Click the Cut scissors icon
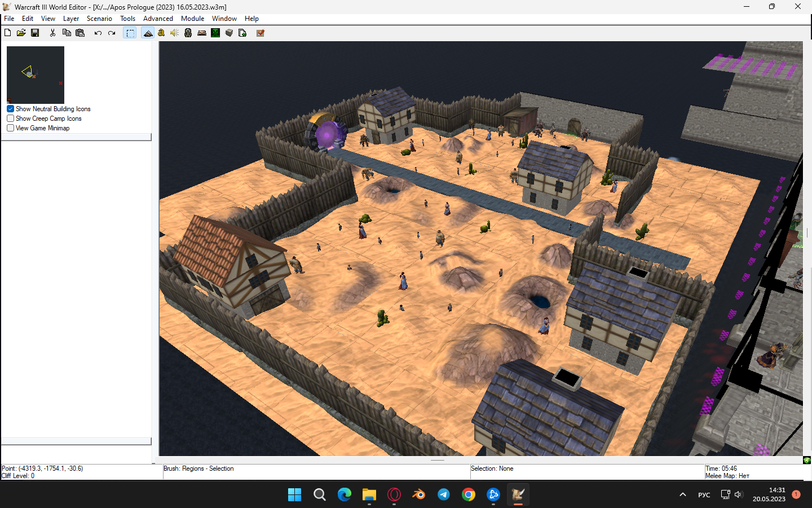 pyautogui.click(x=52, y=33)
